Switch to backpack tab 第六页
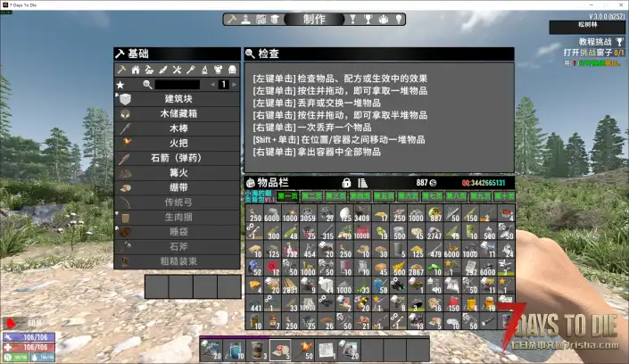Image resolution: width=629 pixels, height=364 pixels. point(409,196)
